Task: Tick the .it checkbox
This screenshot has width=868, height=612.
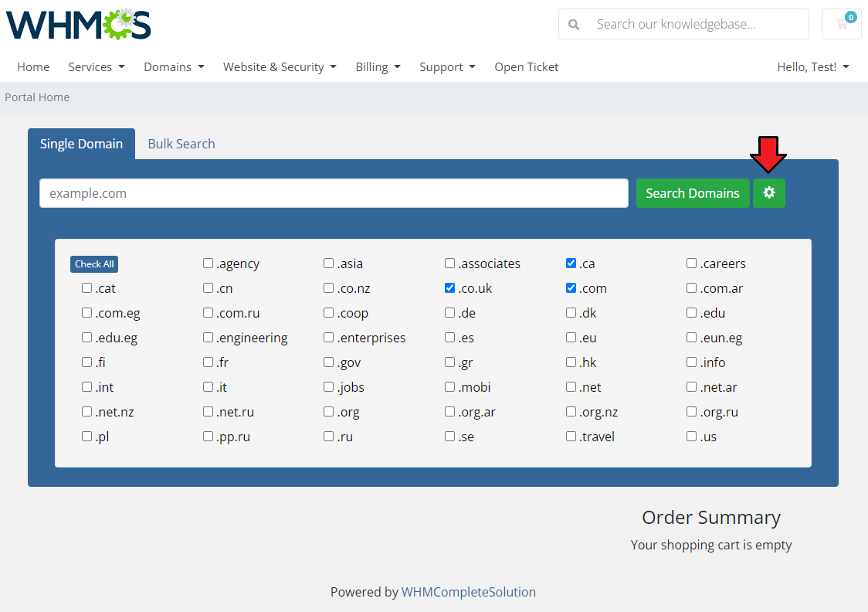Action: [208, 386]
